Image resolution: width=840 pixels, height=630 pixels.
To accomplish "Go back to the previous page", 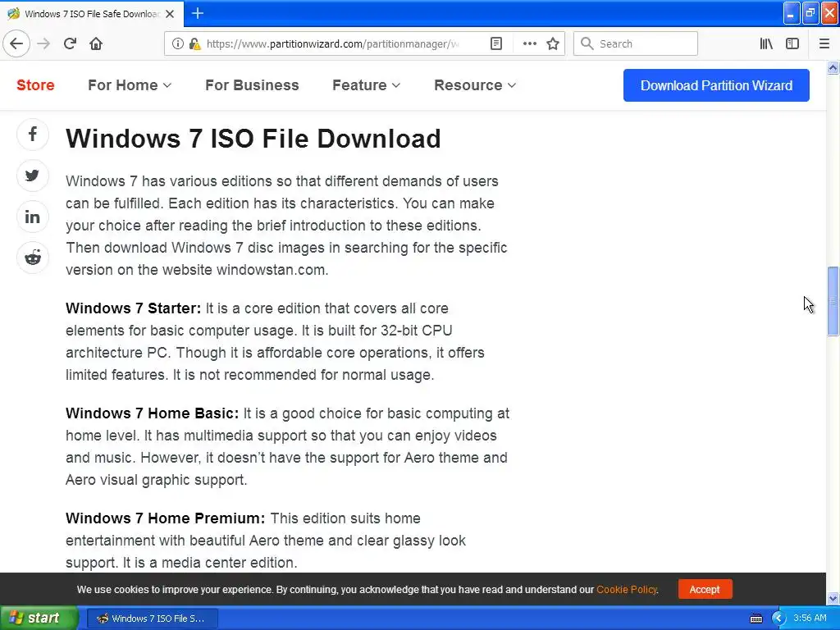I will 16,43.
